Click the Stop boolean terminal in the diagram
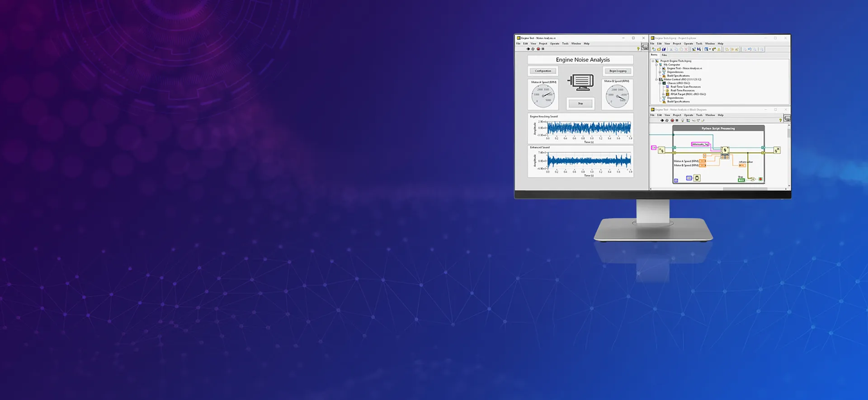 coord(741,179)
